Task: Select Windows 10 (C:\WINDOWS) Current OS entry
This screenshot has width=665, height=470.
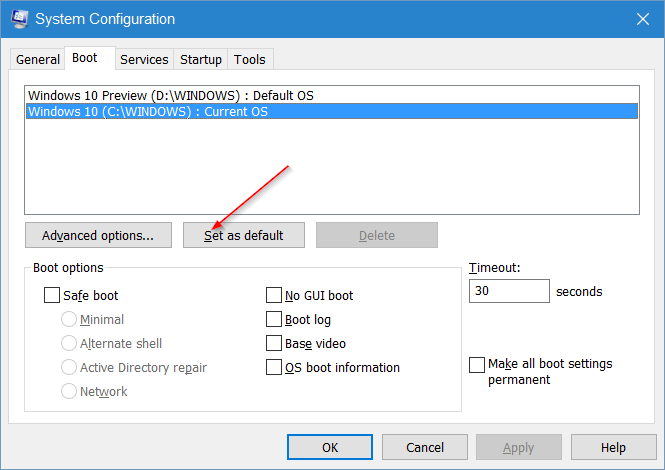Action: coord(332,111)
